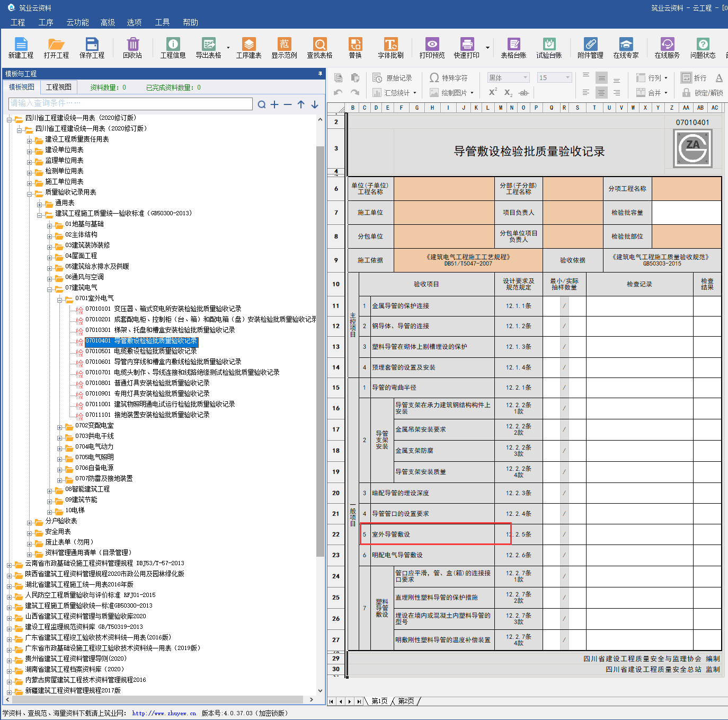
Task: Click the tree search input field
Action: click(x=130, y=103)
